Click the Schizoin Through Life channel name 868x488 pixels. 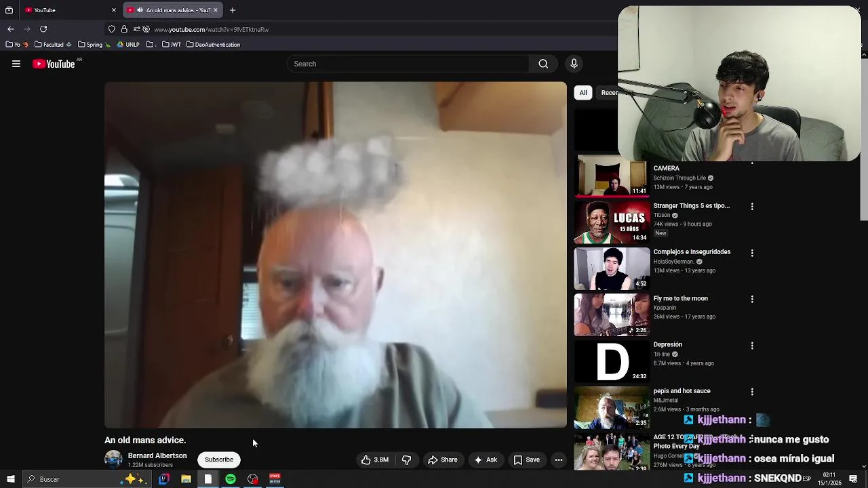point(679,178)
